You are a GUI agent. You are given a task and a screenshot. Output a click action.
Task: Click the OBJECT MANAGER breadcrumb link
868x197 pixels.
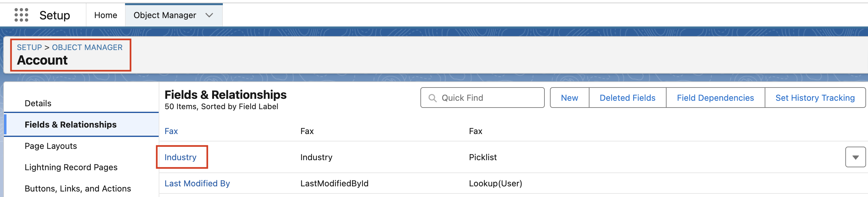click(87, 47)
